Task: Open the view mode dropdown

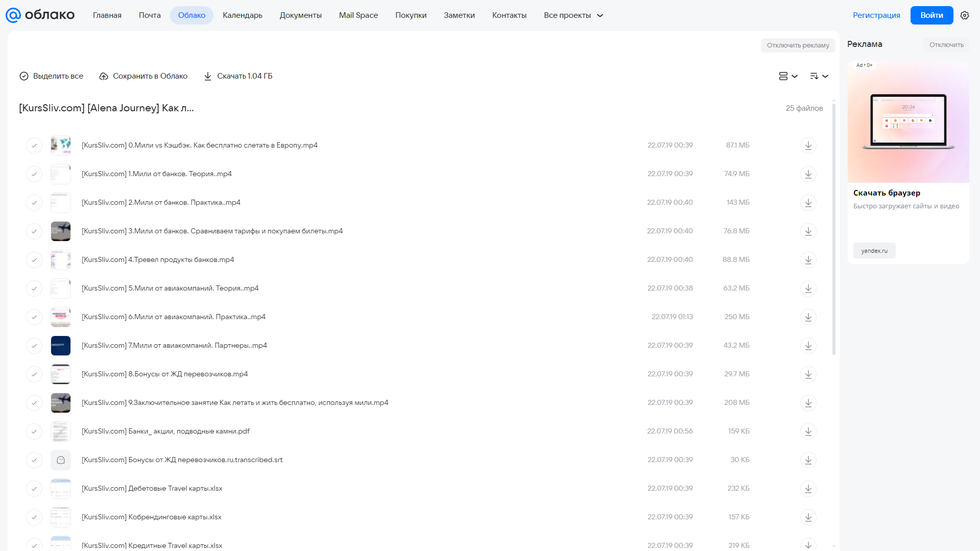Action: [x=788, y=76]
